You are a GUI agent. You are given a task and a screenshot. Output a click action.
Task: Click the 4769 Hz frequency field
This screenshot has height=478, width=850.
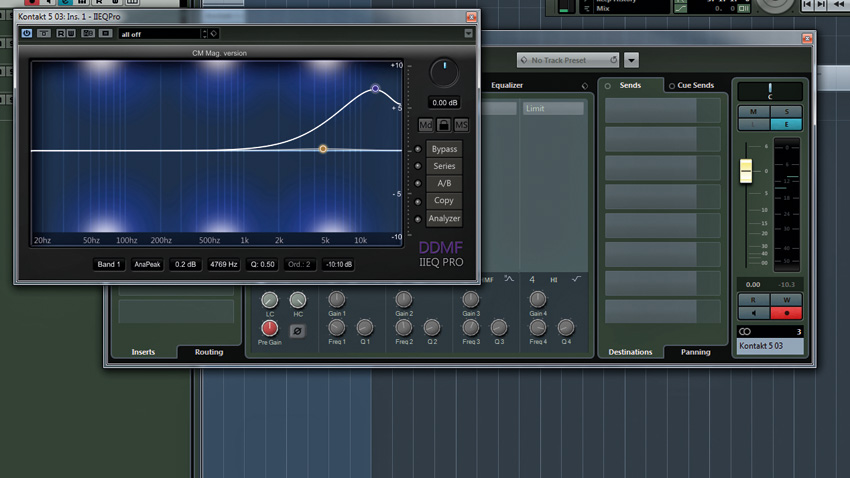click(x=223, y=264)
